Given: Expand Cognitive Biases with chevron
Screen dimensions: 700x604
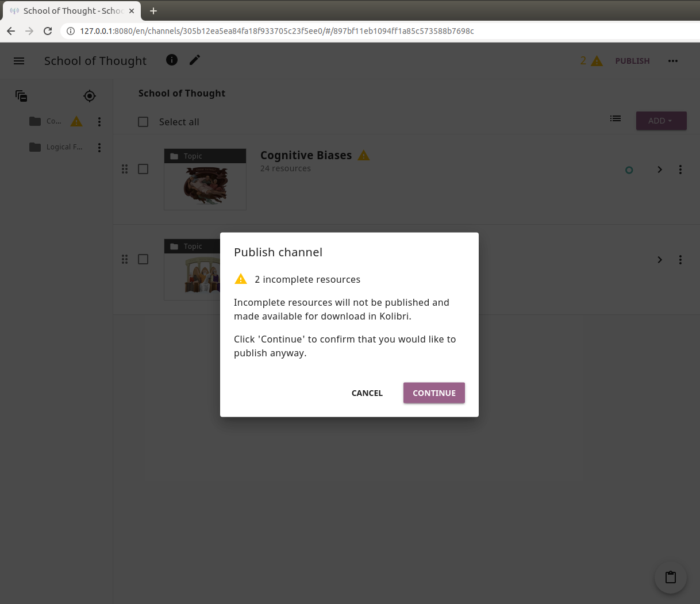Looking at the screenshot, I should (660, 170).
